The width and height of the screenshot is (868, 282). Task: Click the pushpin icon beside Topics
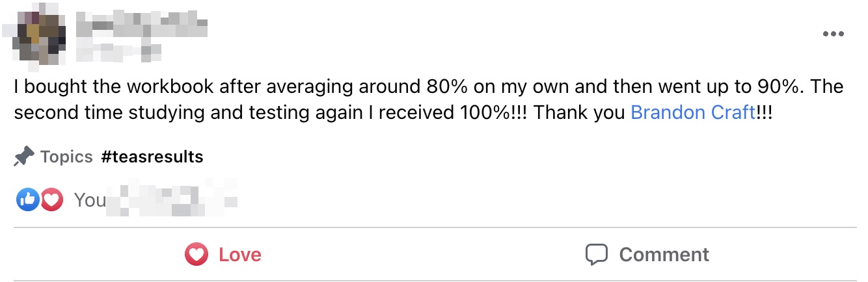pos(24,157)
